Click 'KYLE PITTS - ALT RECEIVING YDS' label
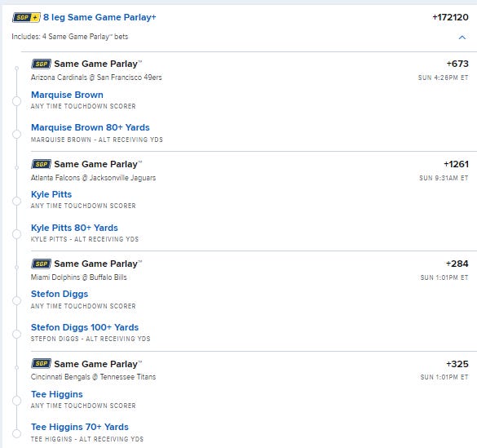The height and width of the screenshot is (448, 477). click(x=85, y=239)
